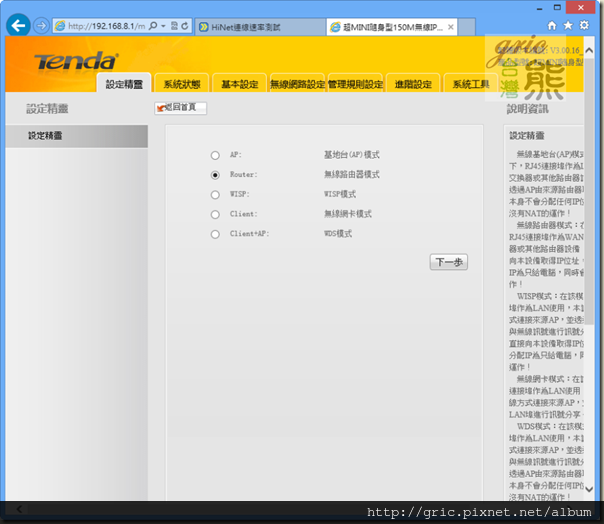Select the Client mode radio button
The image size is (604, 524).
point(215,215)
